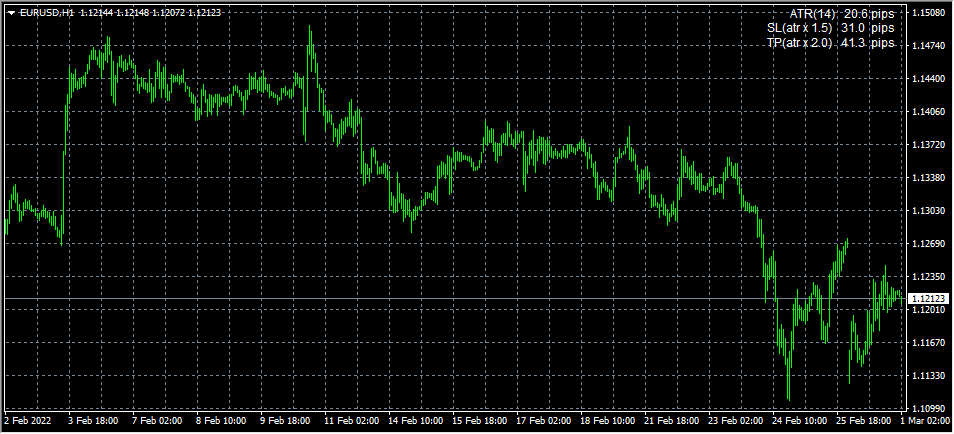Image resolution: width=954 pixels, height=434 pixels.
Task: Click the 1.11670 price axis label
Action: click(928, 343)
